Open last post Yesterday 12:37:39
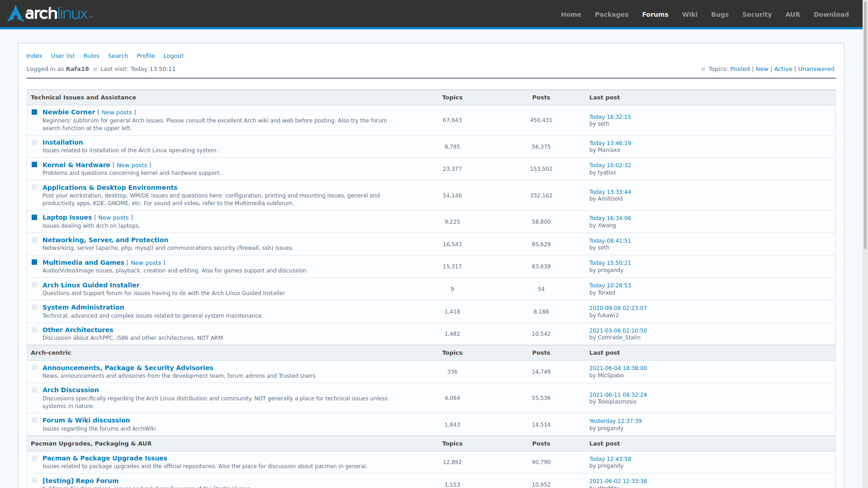The width and height of the screenshot is (868, 488). [x=615, y=421]
